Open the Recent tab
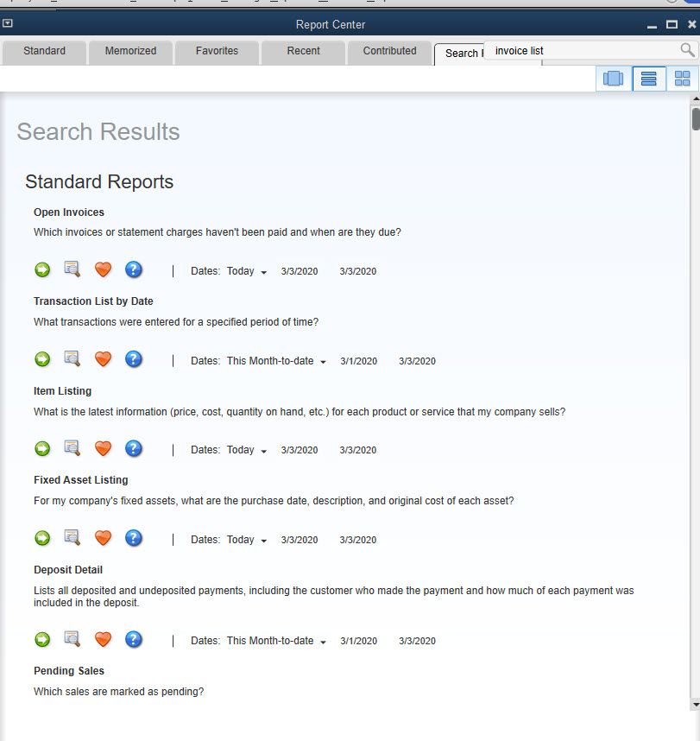This screenshot has height=741, width=700. tap(303, 51)
